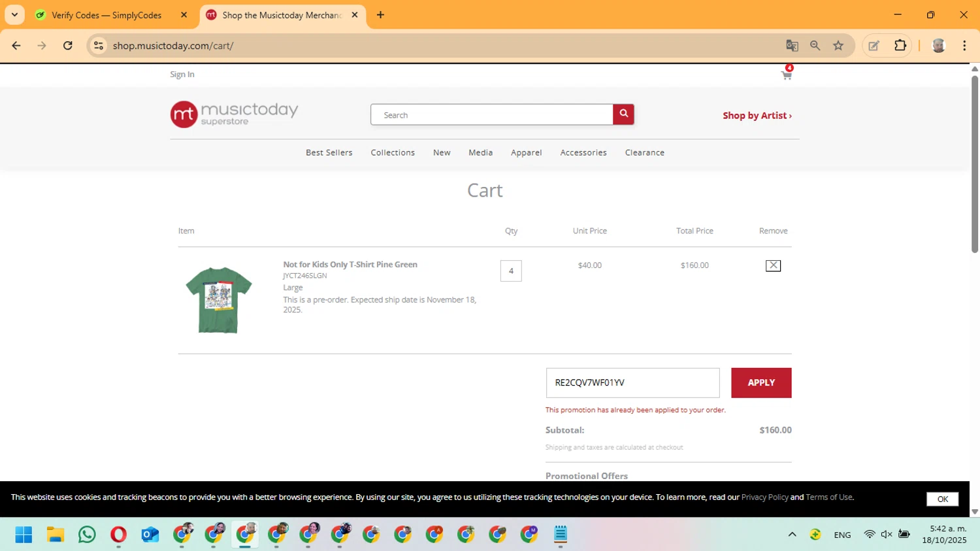This screenshot has width=980, height=551.
Task: Open the New menu item
Action: point(442,152)
